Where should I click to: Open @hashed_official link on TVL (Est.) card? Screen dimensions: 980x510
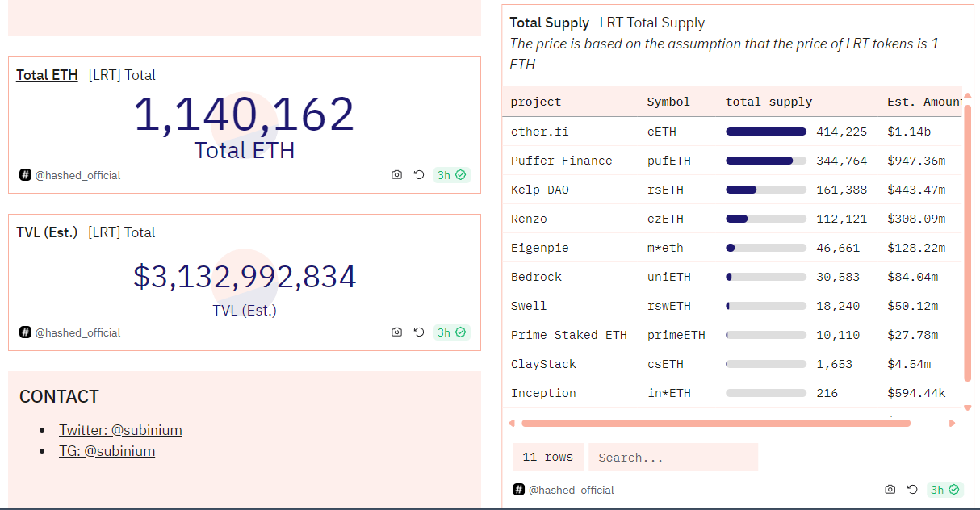77,332
